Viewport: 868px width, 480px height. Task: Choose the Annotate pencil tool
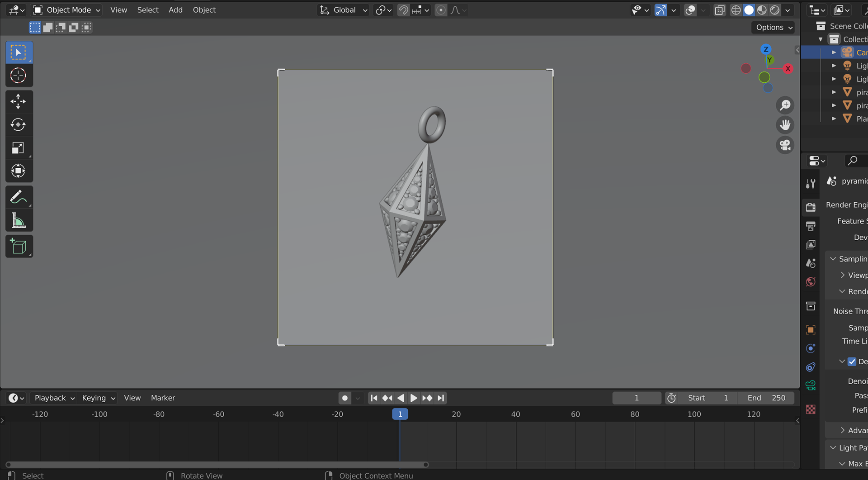click(19, 197)
